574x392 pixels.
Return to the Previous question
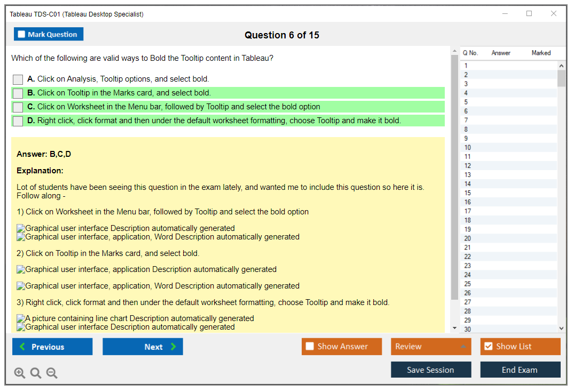pyautogui.click(x=52, y=347)
